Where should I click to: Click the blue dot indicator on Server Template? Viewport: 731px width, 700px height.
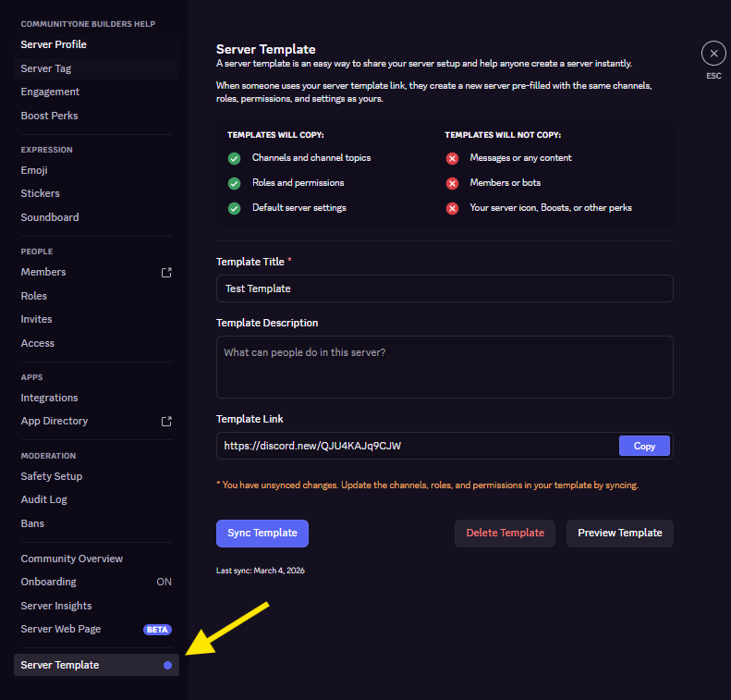coord(168,665)
